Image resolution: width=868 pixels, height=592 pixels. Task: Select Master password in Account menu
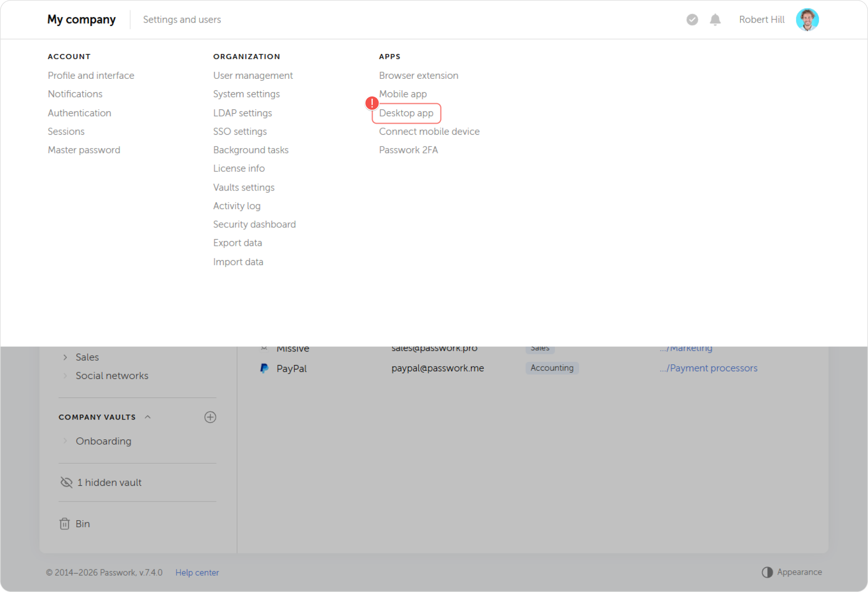coord(84,150)
